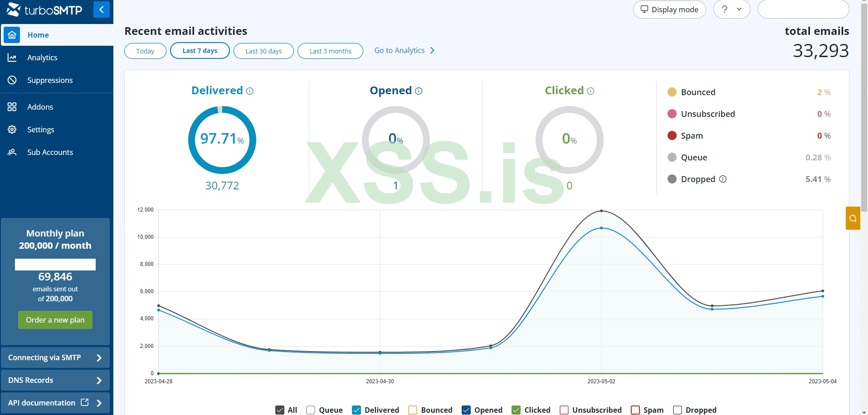
Task: Click the info icon next to Opened
Action: pyautogui.click(x=419, y=91)
